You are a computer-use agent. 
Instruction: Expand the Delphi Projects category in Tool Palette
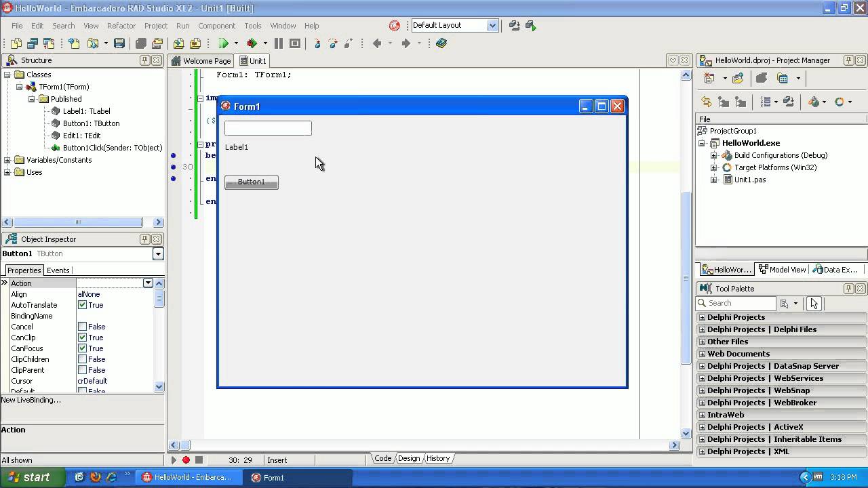tap(701, 317)
